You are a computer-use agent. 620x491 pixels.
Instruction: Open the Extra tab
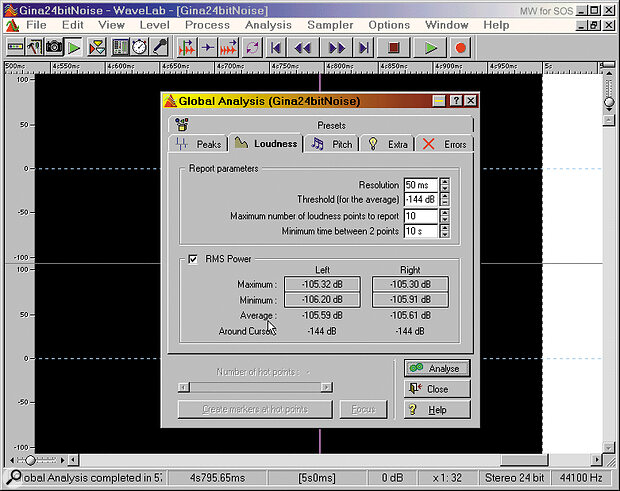[388, 144]
